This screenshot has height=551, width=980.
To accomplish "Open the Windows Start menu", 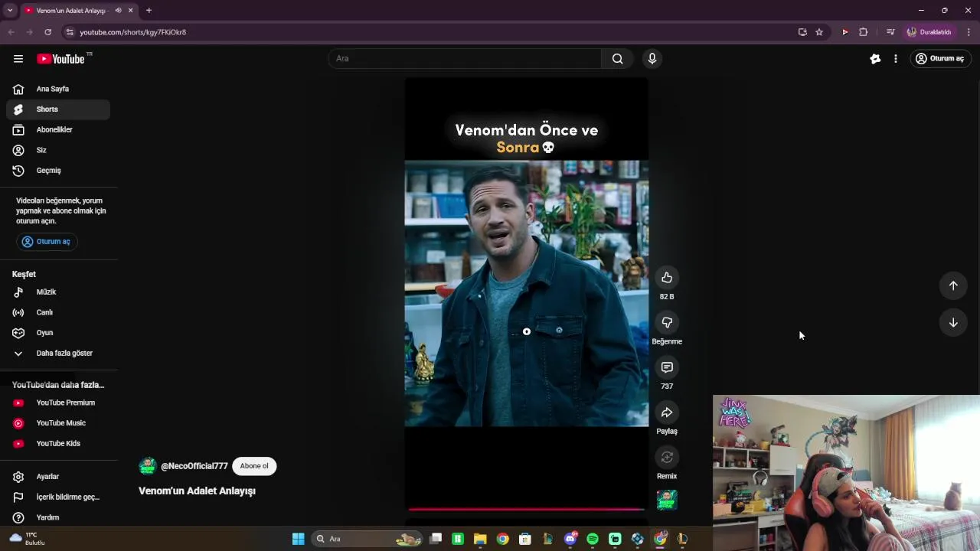I will coord(299,539).
